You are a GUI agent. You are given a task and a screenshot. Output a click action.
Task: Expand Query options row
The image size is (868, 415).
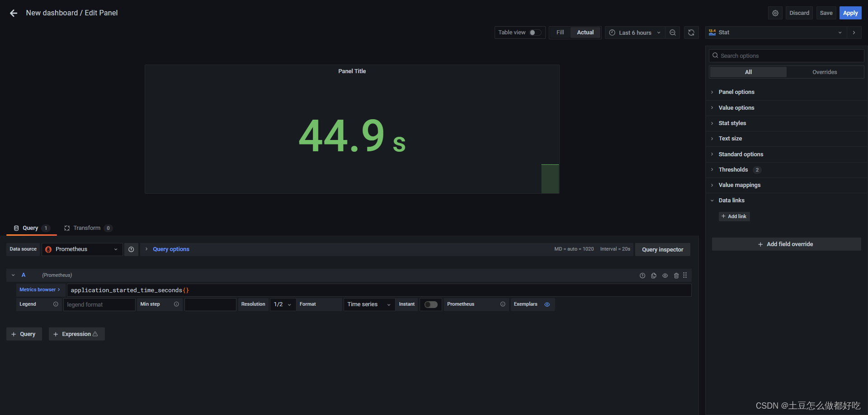coord(171,249)
